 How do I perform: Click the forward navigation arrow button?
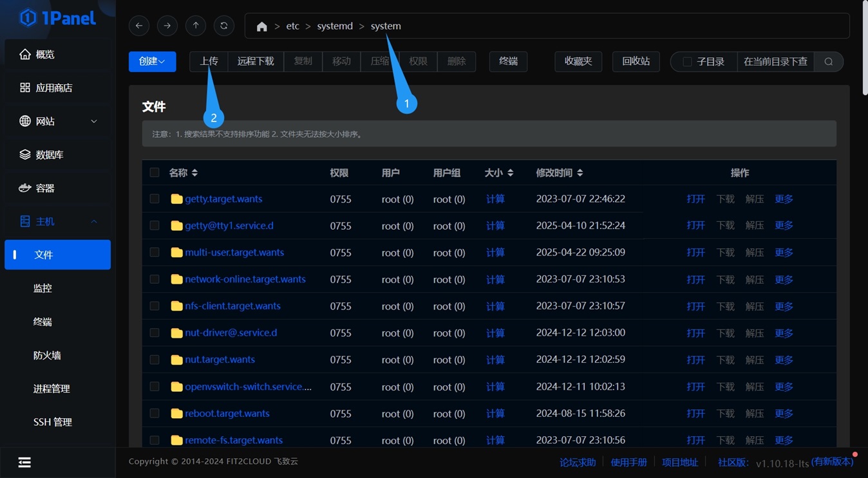click(x=167, y=26)
